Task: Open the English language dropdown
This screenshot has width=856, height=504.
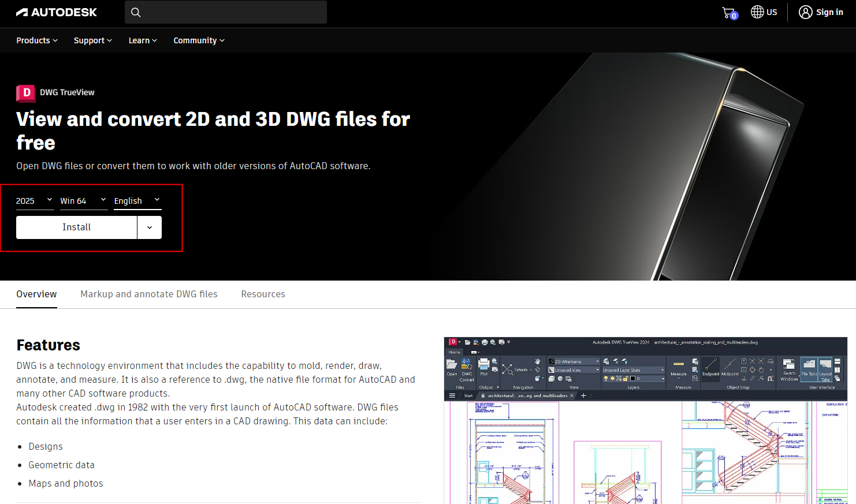Action: (x=137, y=201)
